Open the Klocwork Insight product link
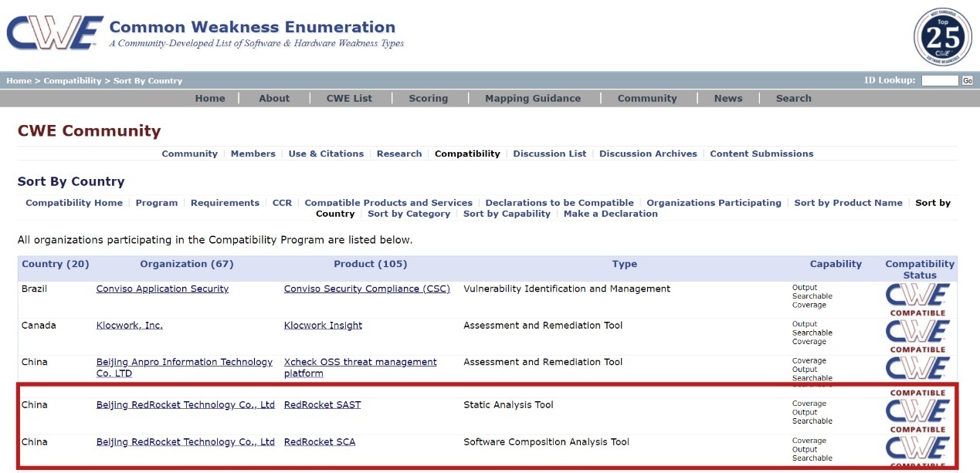 (x=323, y=326)
